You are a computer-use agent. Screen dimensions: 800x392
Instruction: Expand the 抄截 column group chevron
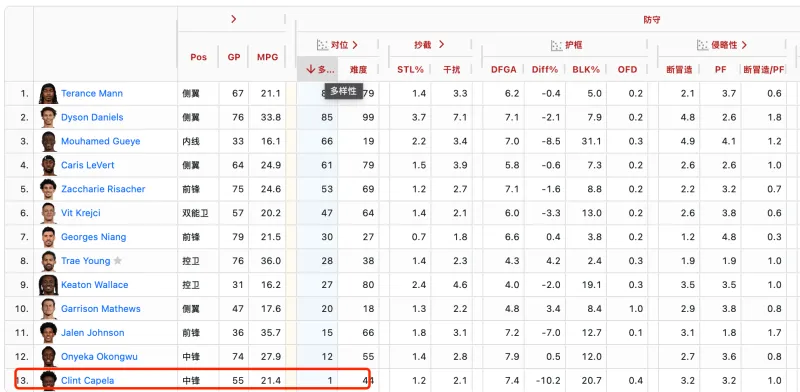pos(442,44)
